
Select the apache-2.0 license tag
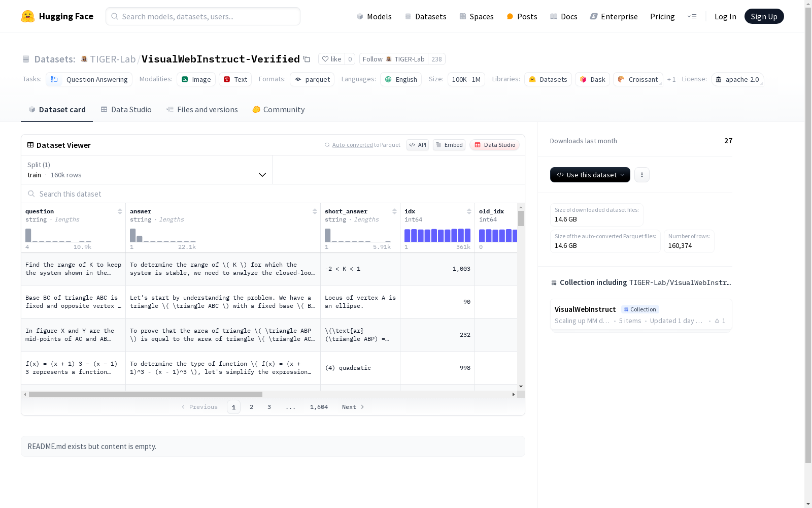pos(737,79)
